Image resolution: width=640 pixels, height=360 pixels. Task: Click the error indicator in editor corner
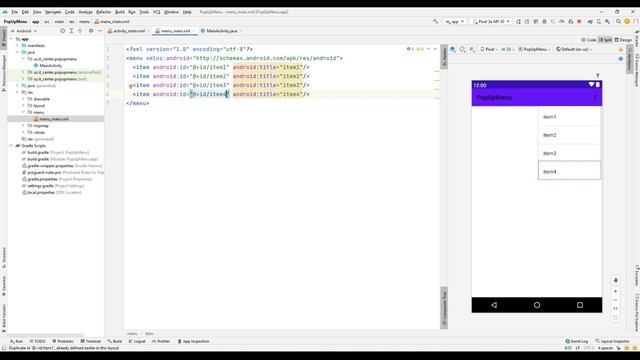tap(409, 49)
